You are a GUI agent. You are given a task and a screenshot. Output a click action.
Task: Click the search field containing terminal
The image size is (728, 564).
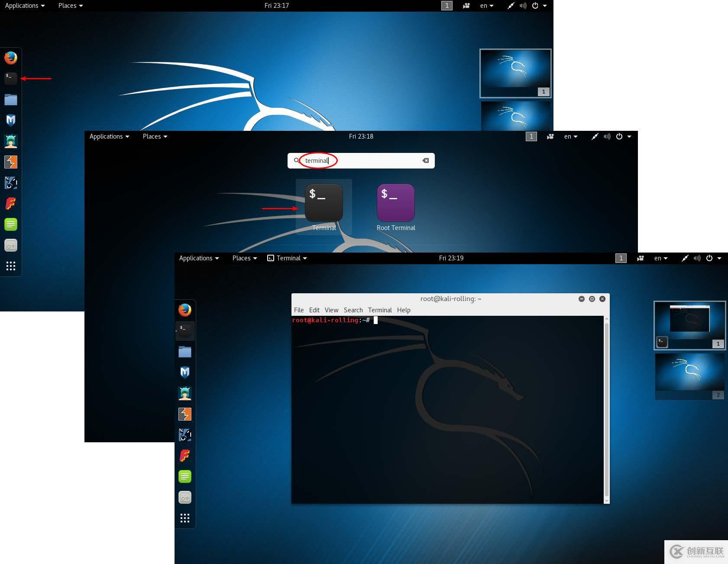361,161
